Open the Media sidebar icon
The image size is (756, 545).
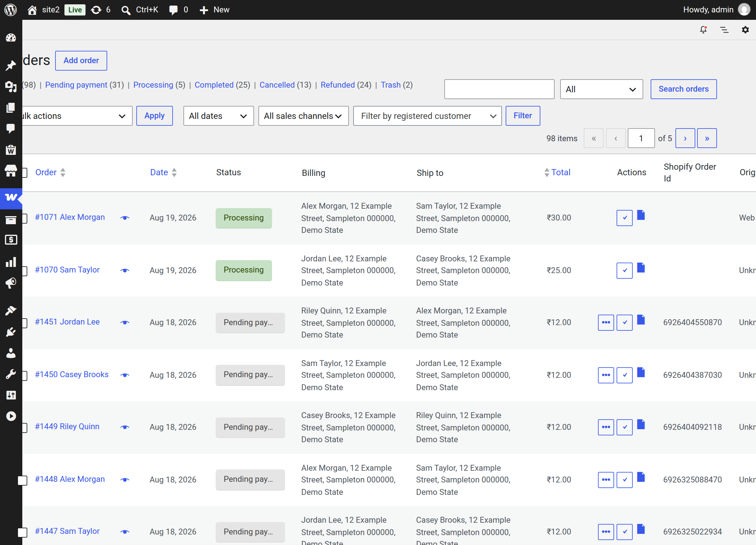(11, 87)
